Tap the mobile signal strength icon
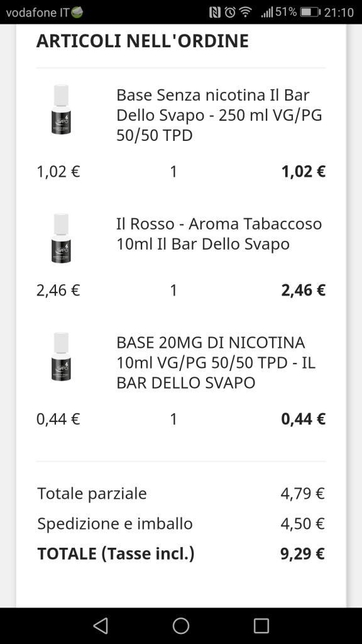This screenshot has height=644, width=362. pos(266,13)
